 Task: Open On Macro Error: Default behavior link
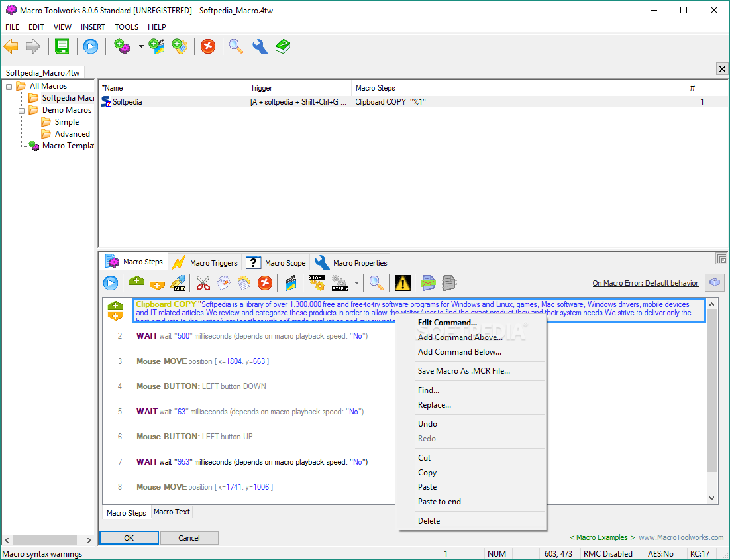point(645,283)
